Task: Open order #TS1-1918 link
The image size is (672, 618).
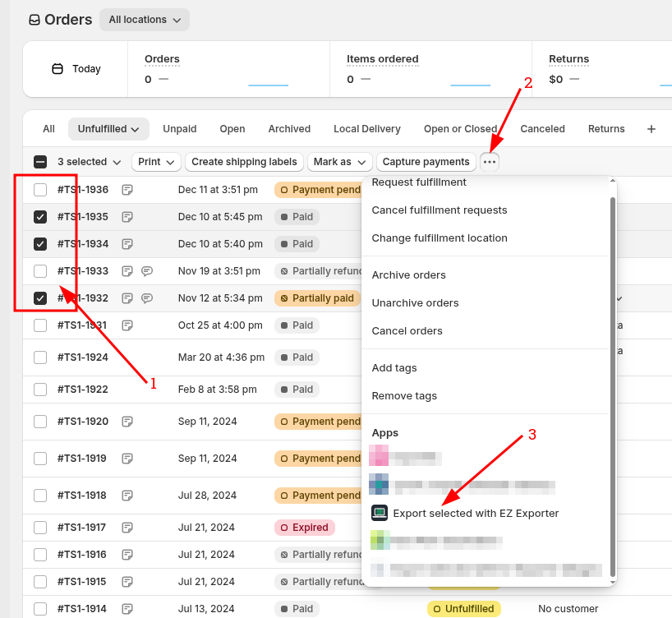Action: click(82, 496)
